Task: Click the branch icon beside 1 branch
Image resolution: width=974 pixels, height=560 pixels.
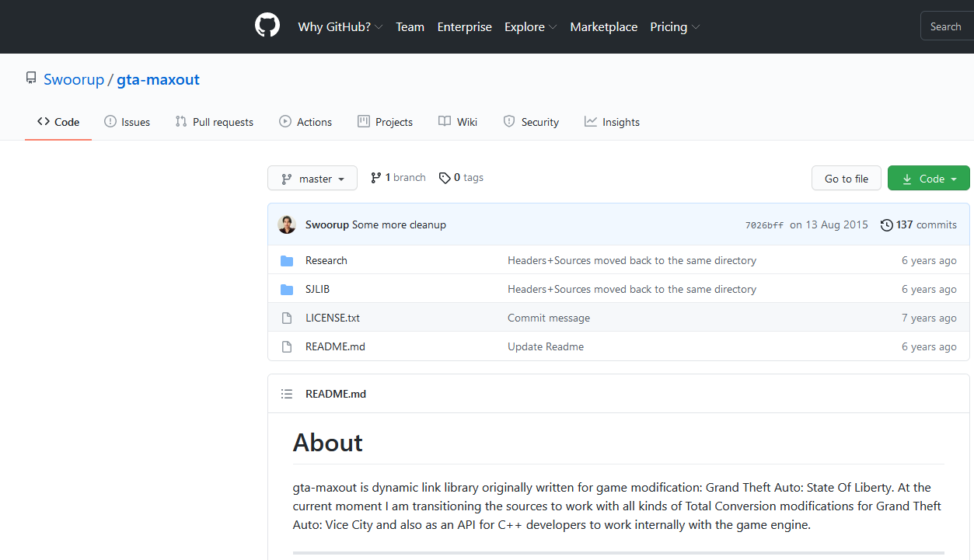Action: pos(376,178)
